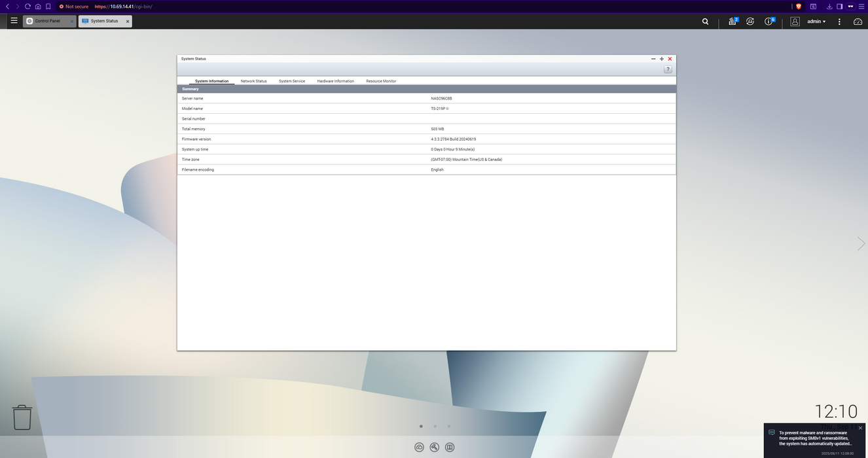Switch to the Network Status tab

253,81
